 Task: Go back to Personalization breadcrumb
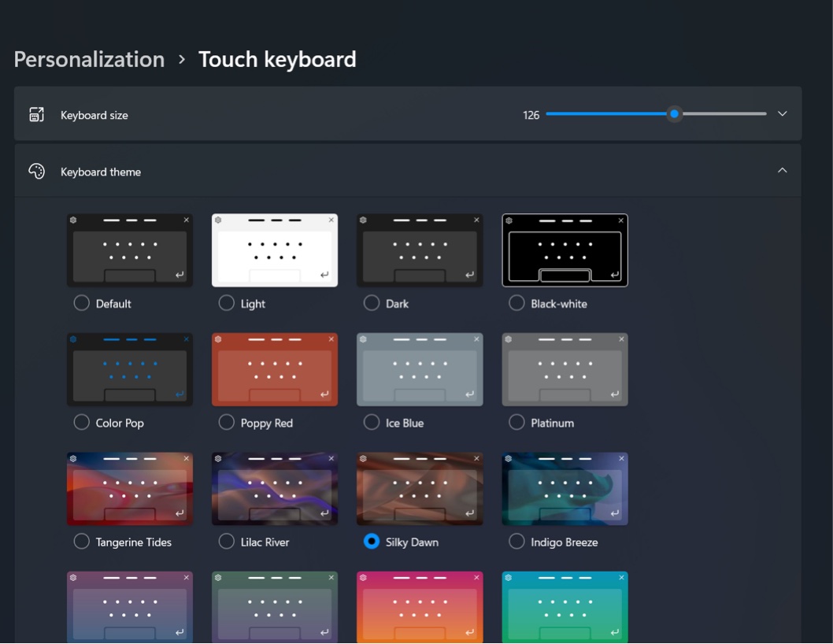pyautogui.click(x=89, y=59)
